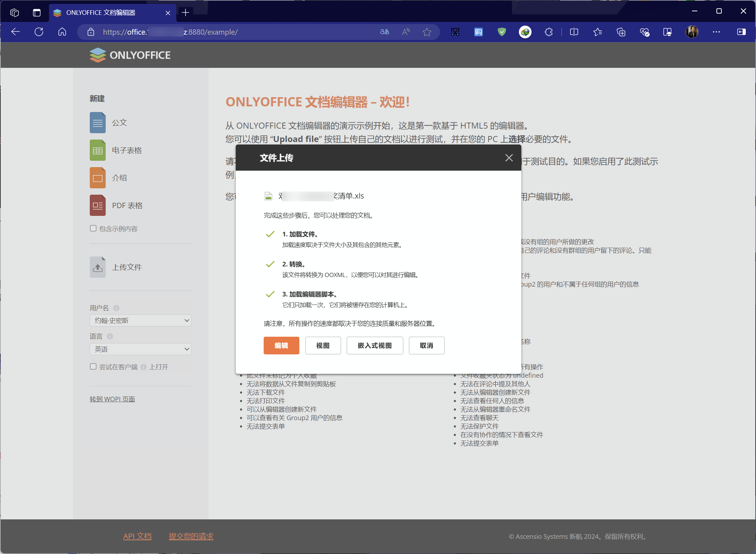This screenshot has height=554, width=756.
Task: Create a new PDF 表格 form icon
Action: 98,205
